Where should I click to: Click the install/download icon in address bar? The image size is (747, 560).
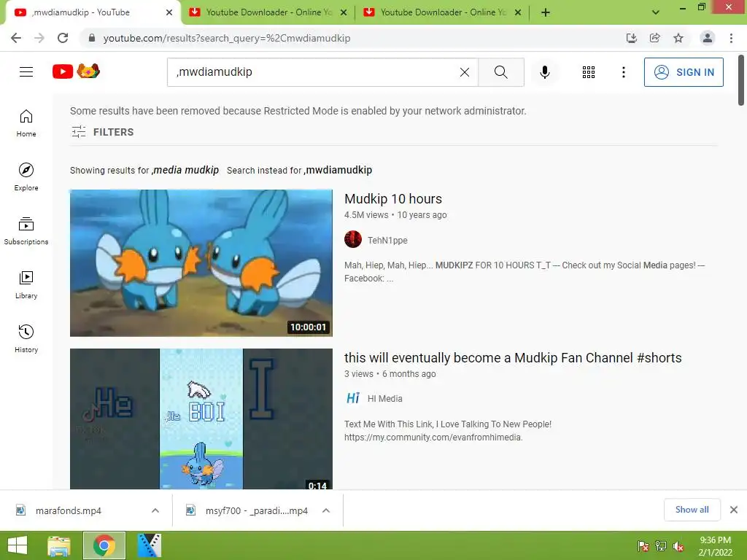[x=632, y=38]
